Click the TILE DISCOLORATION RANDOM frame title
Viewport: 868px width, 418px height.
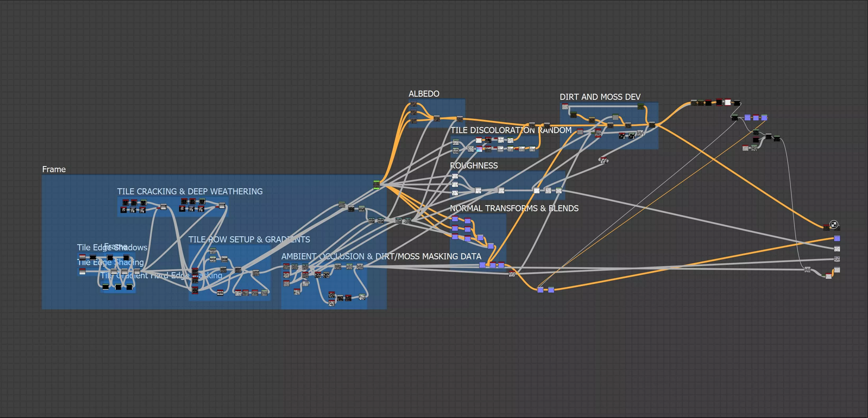point(511,130)
